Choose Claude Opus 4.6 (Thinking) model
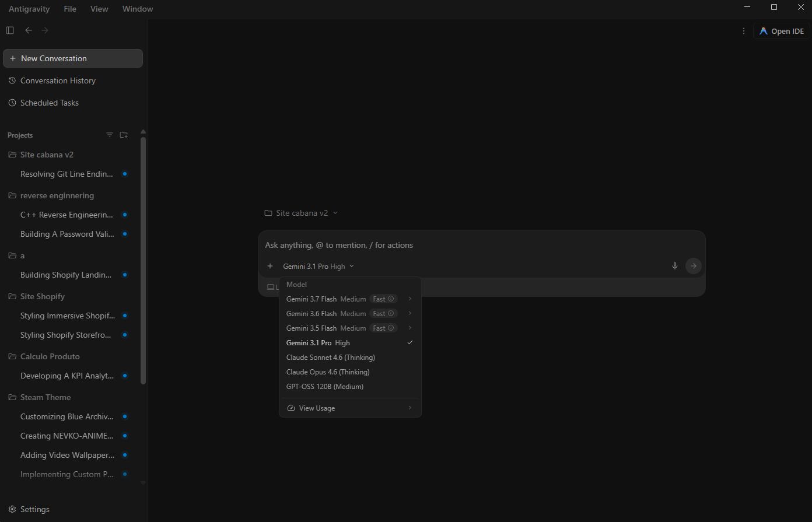812x522 pixels. 350,372
